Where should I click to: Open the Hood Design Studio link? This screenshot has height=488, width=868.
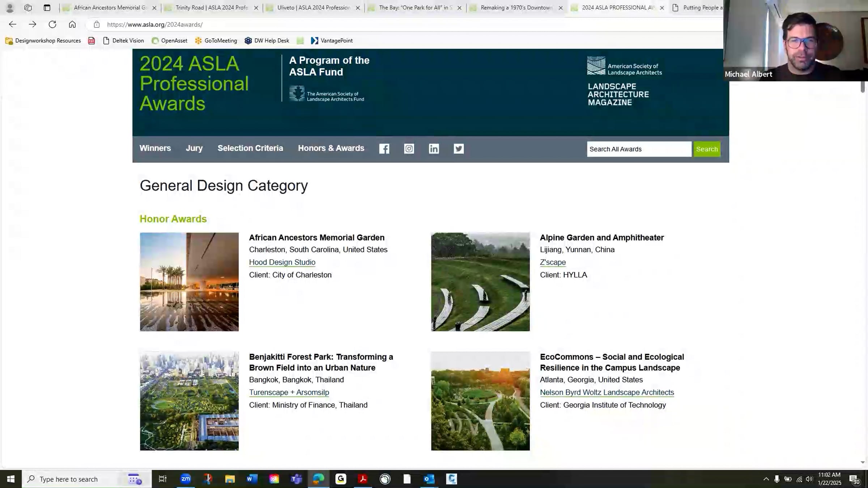[282, 262]
